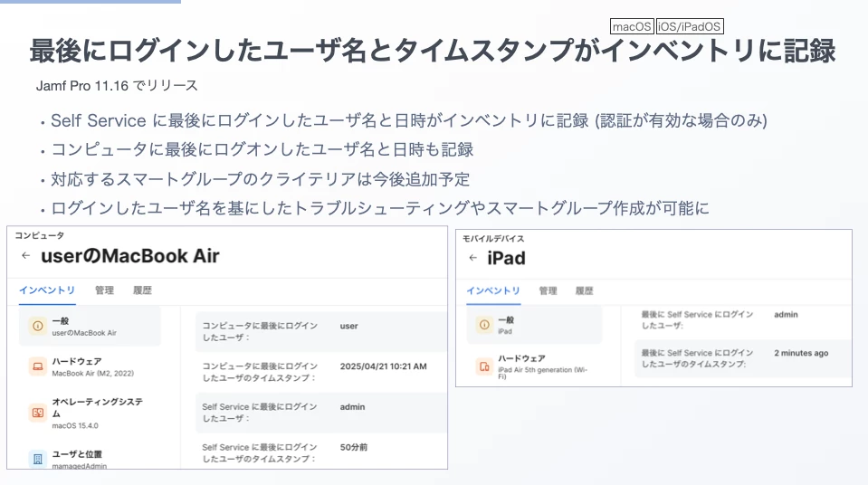Click コンピュータ breadcrumb label

click(x=39, y=235)
